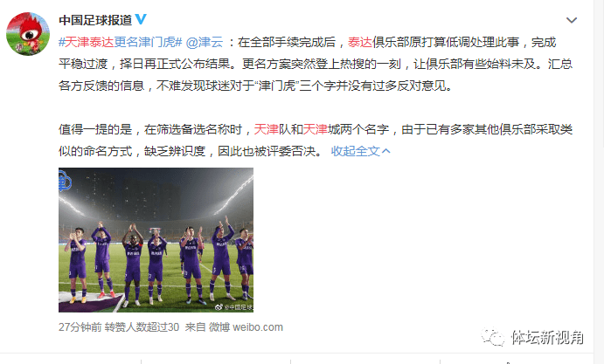This screenshot has width=604, height=364.
Task: Open the #天津泰达更名津门虎# hashtag topic
Action: [x=120, y=42]
